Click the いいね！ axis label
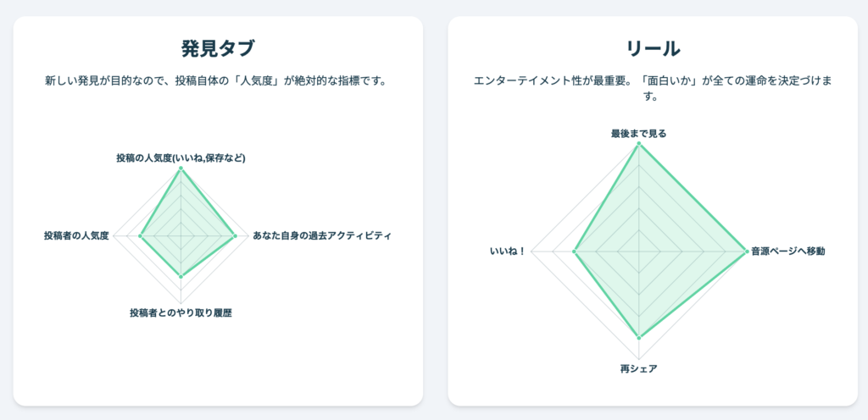868x420 pixels. click(509, 251)
